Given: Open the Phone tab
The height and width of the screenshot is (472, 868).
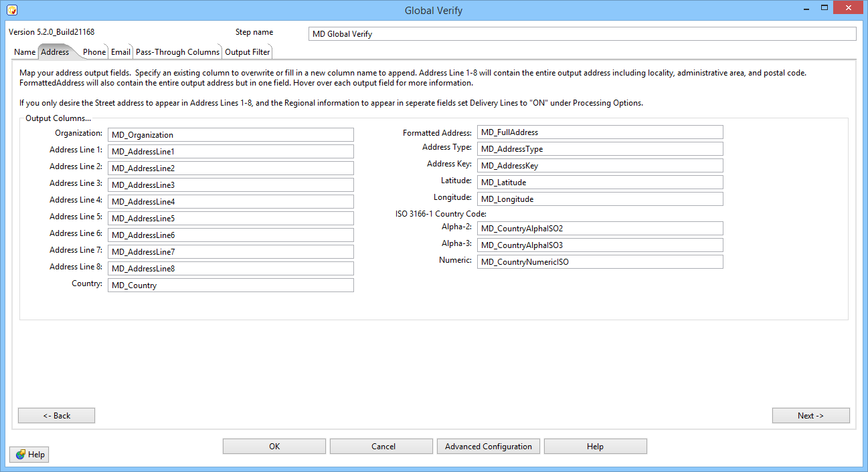Looking at the screenshot, I should [x=94, y=52].
